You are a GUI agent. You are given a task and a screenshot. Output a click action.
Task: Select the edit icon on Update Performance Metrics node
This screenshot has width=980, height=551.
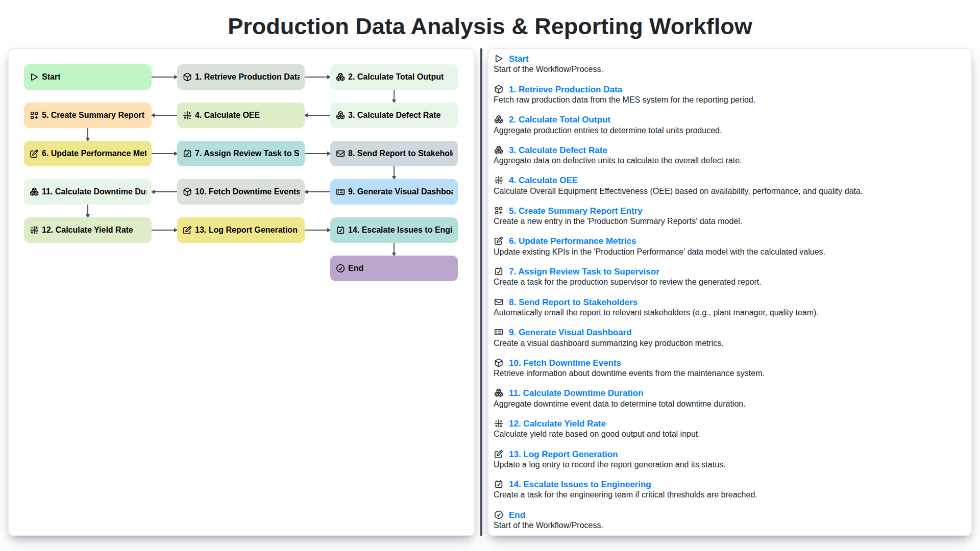coord(34,153)
